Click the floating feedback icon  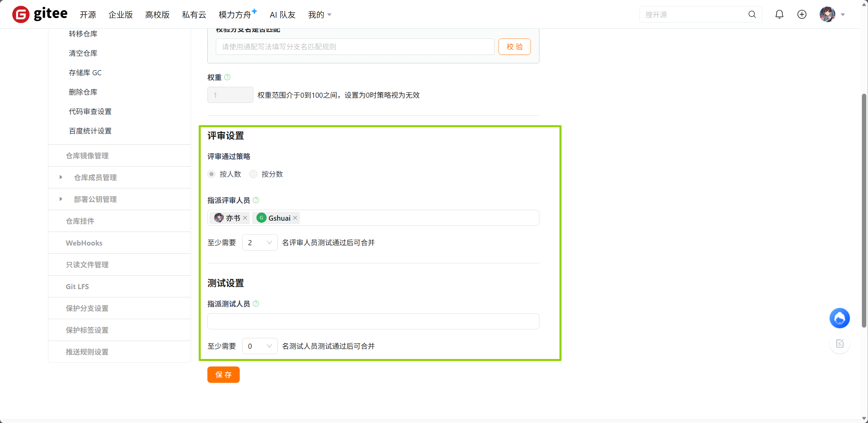click(839, 343)
